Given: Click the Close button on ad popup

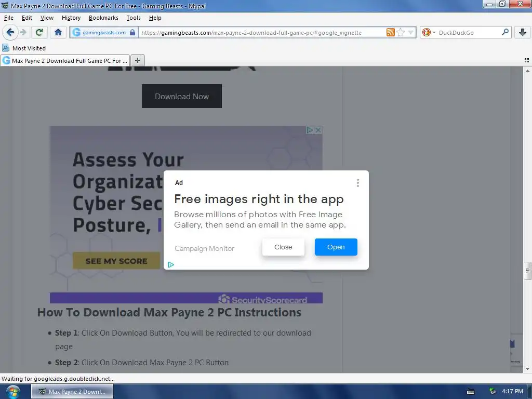Looking at the screenshot, I should tap(283, 247).
